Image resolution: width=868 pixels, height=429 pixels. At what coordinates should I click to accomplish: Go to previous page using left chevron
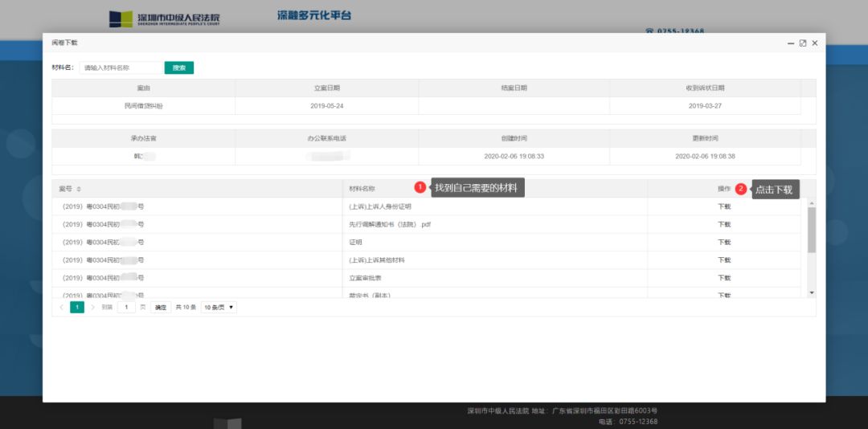pos(61,307)
